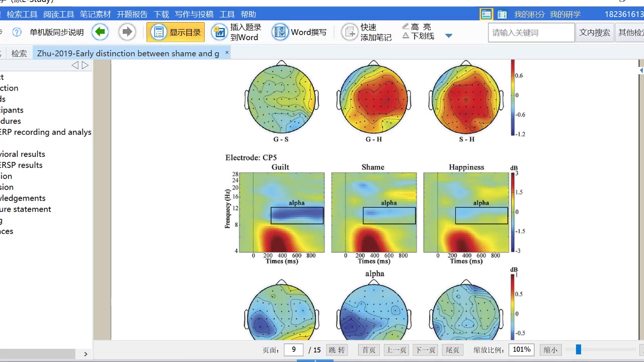
Task: Go to first page 首页
Action: coord(369,350)
